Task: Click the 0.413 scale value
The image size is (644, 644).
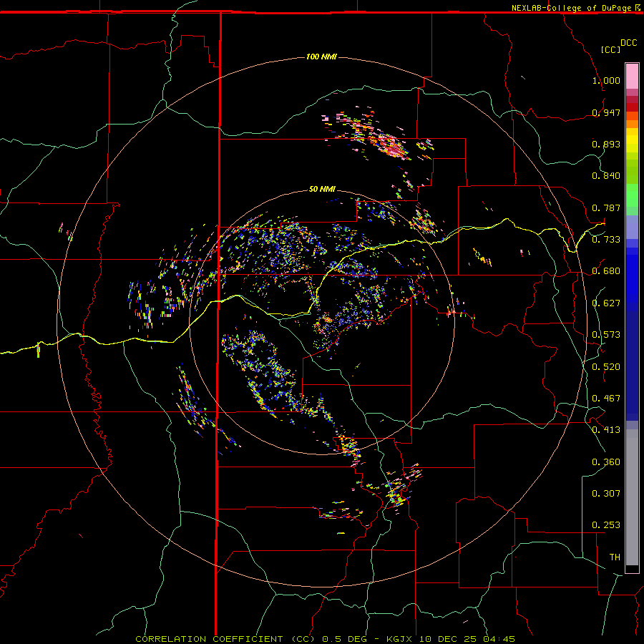Action: 606,430
